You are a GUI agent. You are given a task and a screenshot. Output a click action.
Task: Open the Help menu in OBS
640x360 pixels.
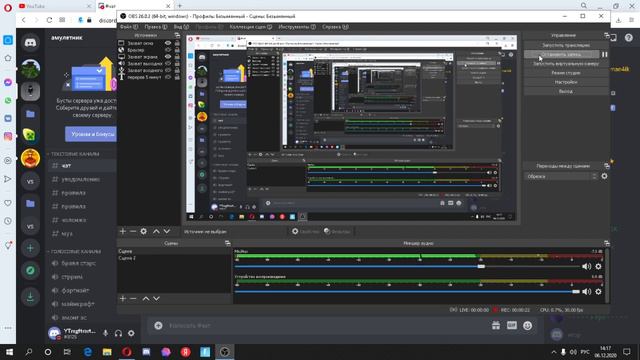coord(335,27)
